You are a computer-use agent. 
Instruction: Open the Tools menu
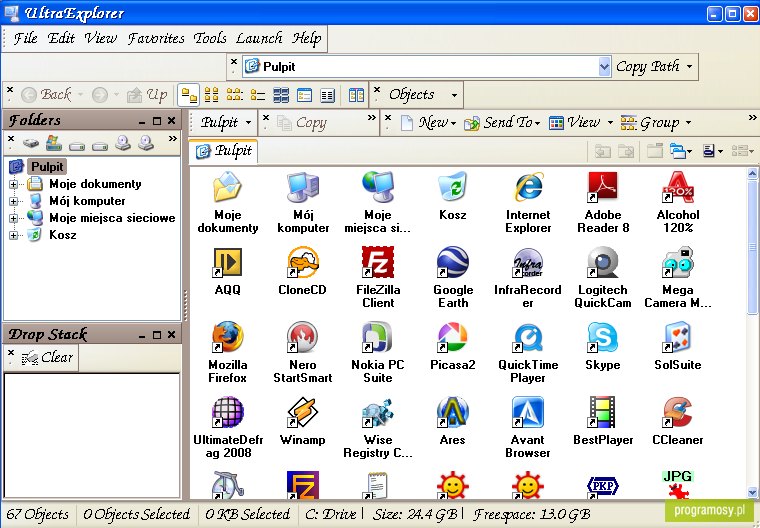pos(209,38)
